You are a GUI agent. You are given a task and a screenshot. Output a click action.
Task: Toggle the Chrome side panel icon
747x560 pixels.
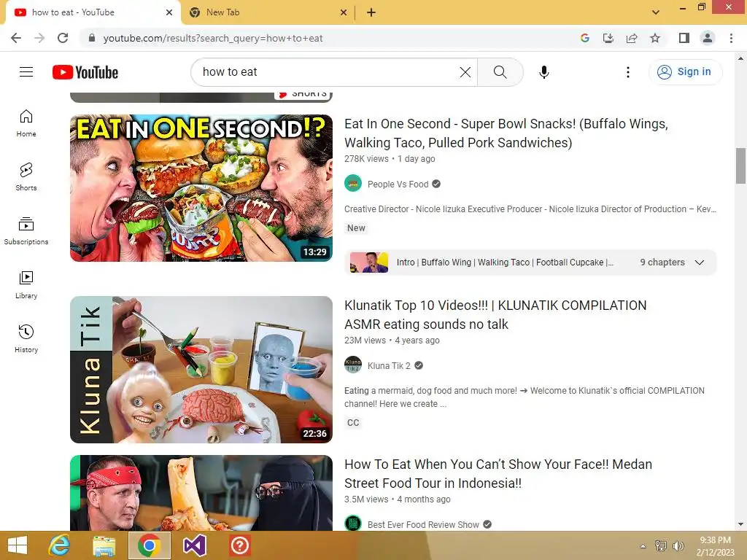[x=684, y=38]
